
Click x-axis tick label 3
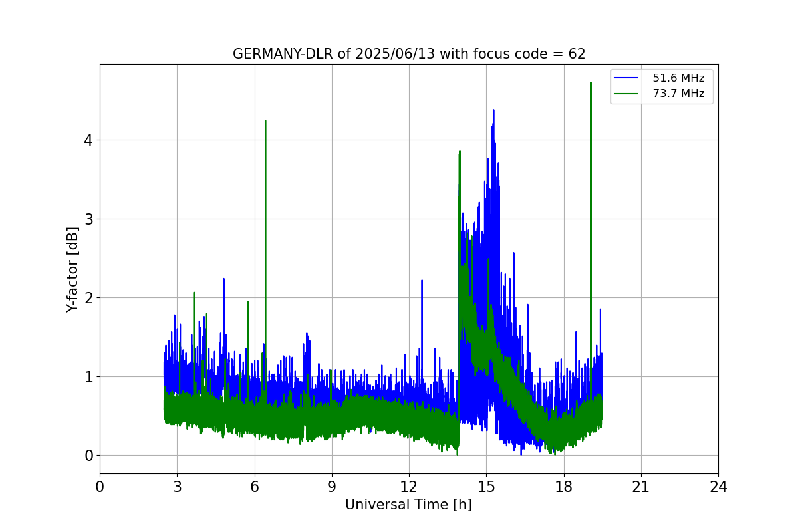coord(177,487)
